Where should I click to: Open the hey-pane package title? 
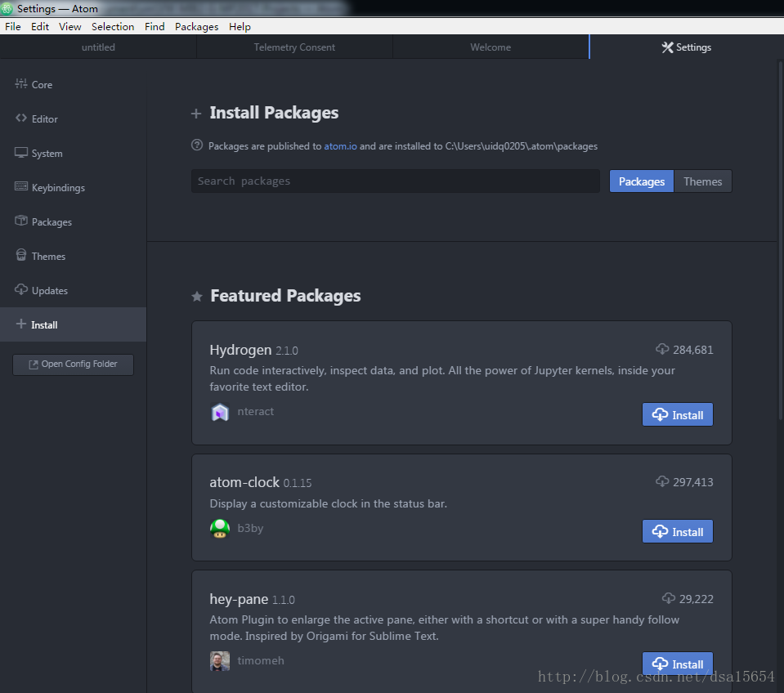coord(239,598)
